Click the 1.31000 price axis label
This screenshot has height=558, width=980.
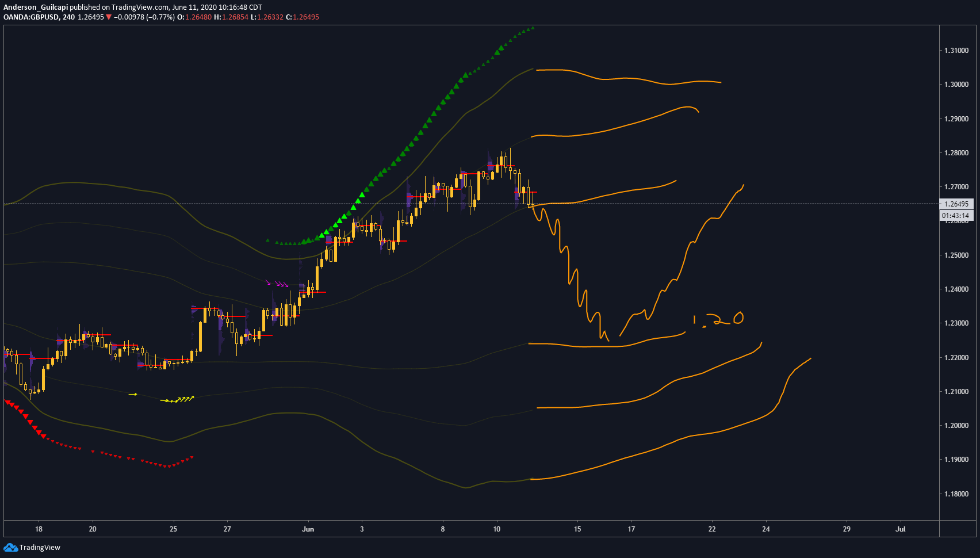point(956,51)
